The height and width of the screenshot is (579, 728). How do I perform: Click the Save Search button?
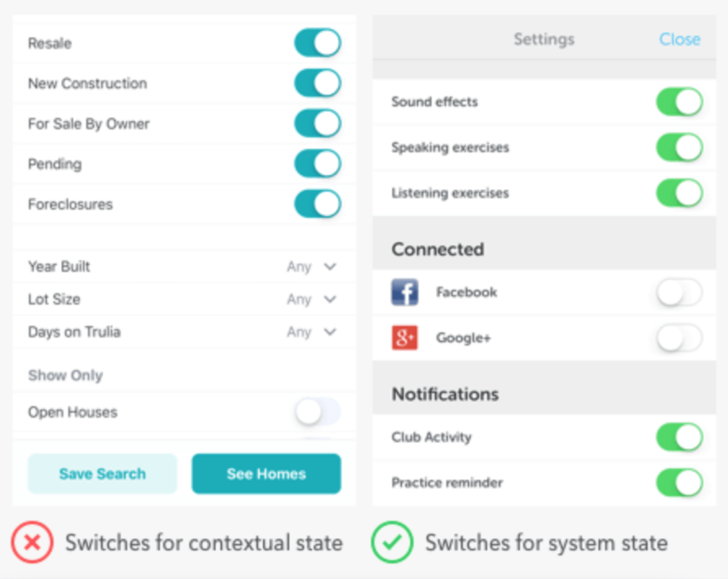tap(102, 473)
